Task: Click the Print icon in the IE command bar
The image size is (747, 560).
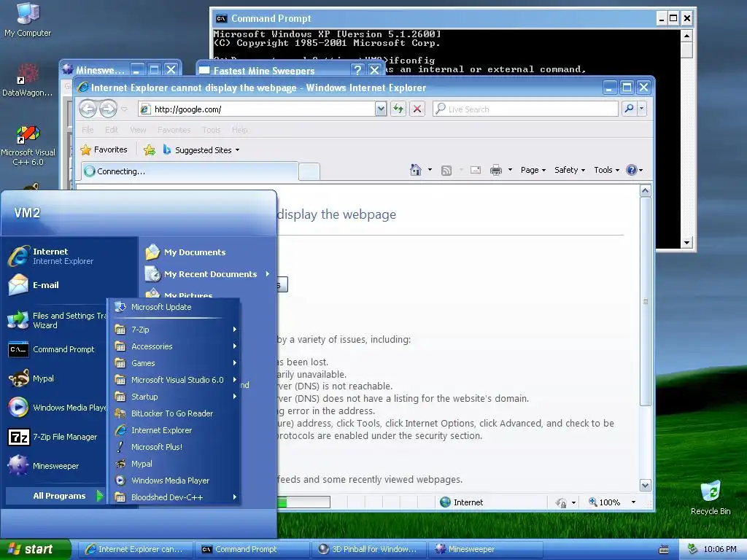Action: point(496,170)
